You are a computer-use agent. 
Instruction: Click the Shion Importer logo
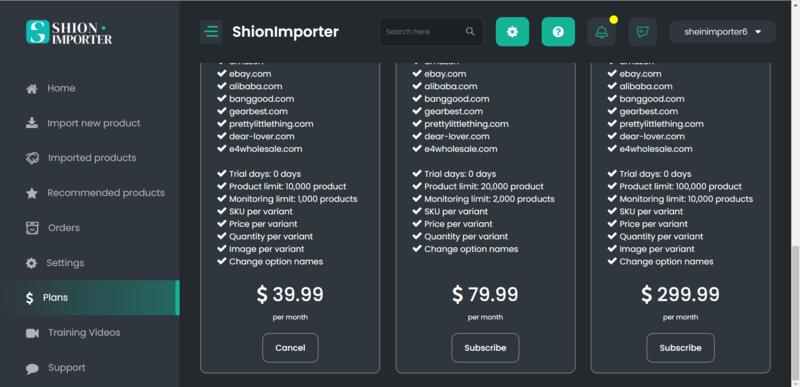[69, 32]
